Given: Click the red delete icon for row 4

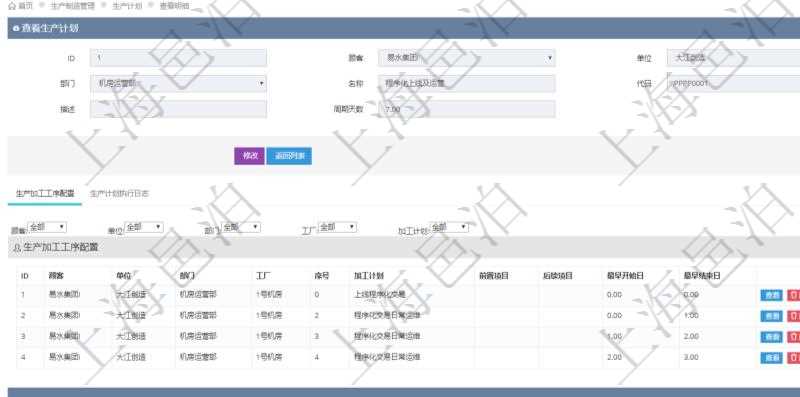Looking at the screenshot, I should (x=793, y=358).
